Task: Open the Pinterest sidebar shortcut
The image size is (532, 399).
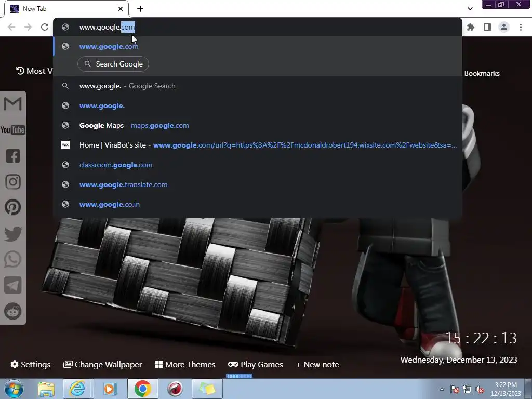Action: pyautogui.click(x=13, y=207)
